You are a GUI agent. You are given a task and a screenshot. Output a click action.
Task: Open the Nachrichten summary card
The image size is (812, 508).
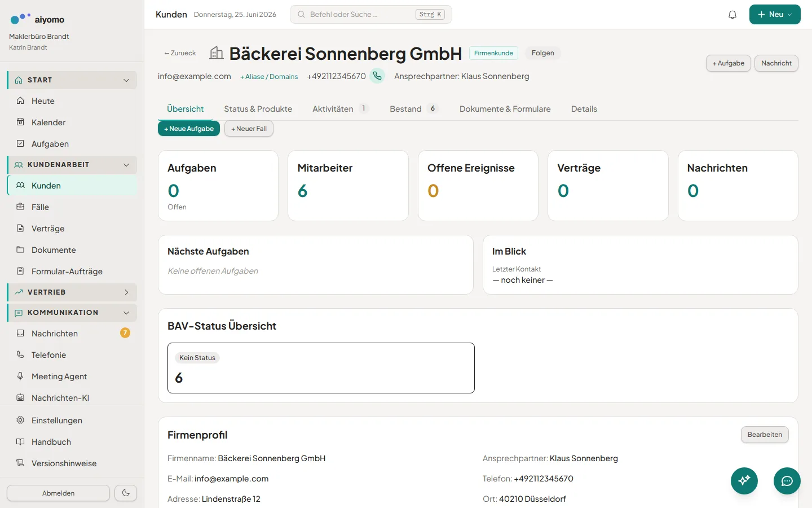pyautogui.click(x=738, y=186)
